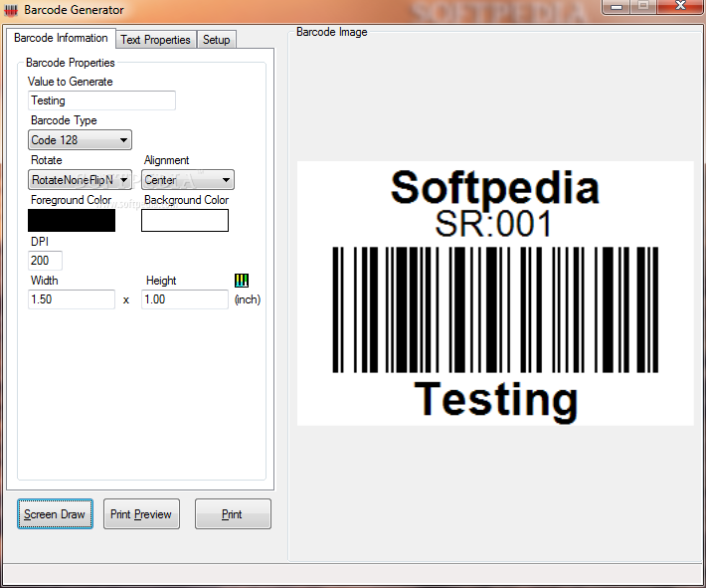
Task: Click the Print button
Action: point(233,513)
